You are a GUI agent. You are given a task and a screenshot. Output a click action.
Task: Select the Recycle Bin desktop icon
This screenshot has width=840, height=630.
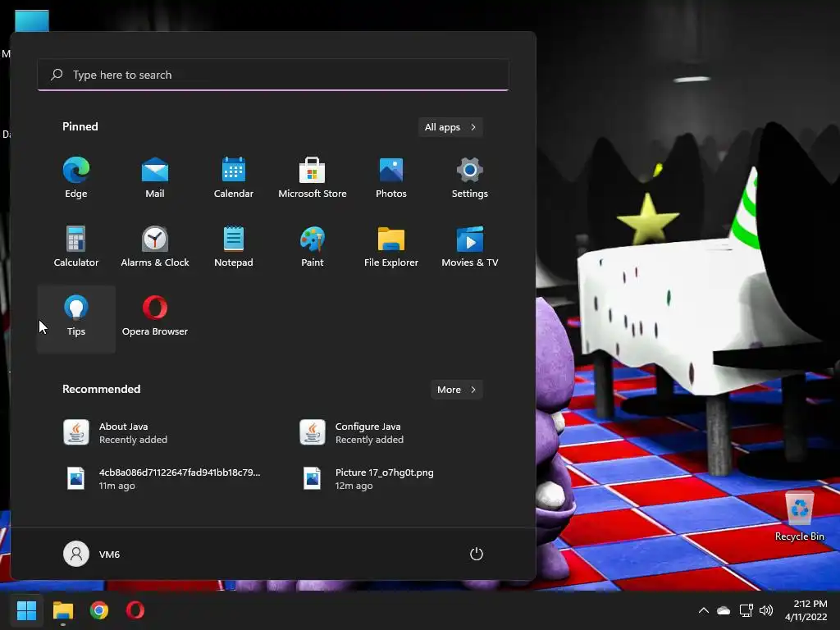tap(799, 516)
